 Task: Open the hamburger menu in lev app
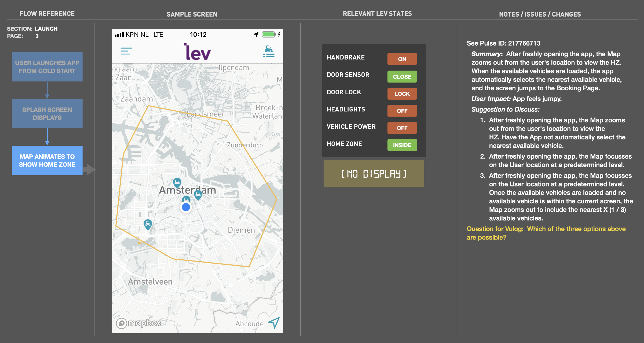pyautogui.click(x=126, y=51)
